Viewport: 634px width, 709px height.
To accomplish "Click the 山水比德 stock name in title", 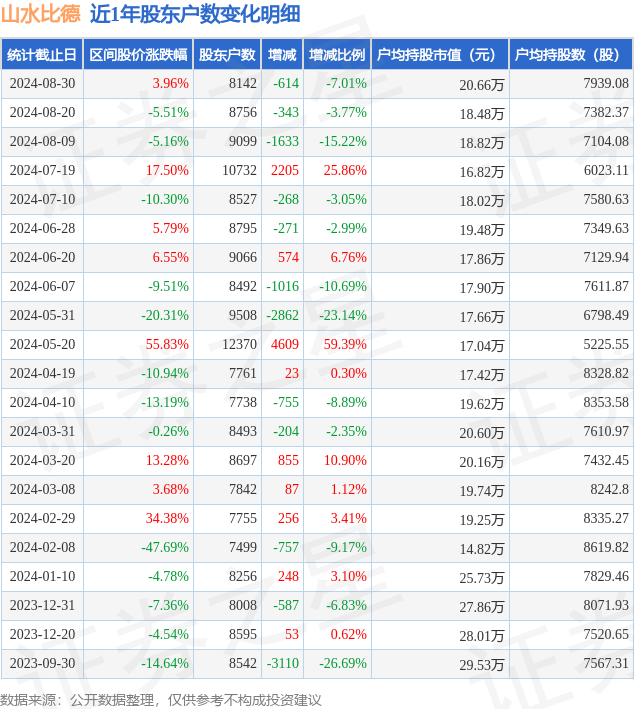I will [41, 14].
